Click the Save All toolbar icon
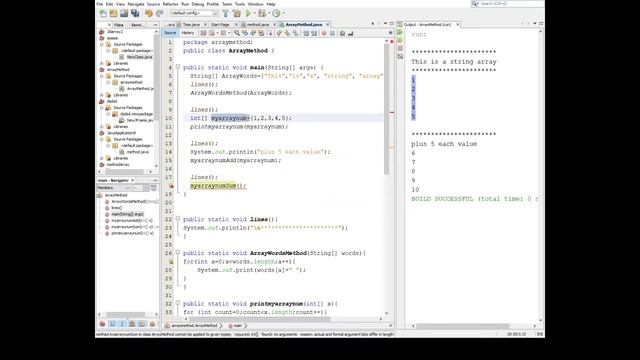This screenshot has width=640, height=360. click(x=135, y=13)
